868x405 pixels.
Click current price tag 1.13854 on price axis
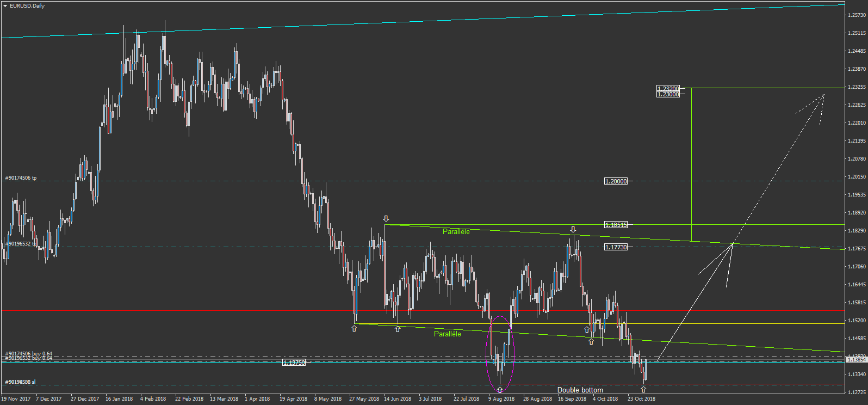pyautogui.click(x=856, y=360)
